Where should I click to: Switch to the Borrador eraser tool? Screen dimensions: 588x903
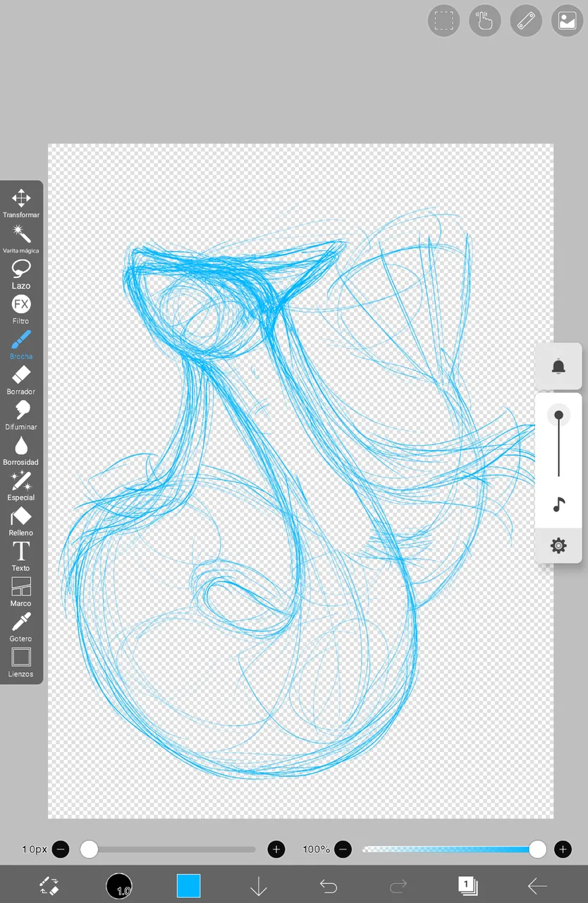21,380
